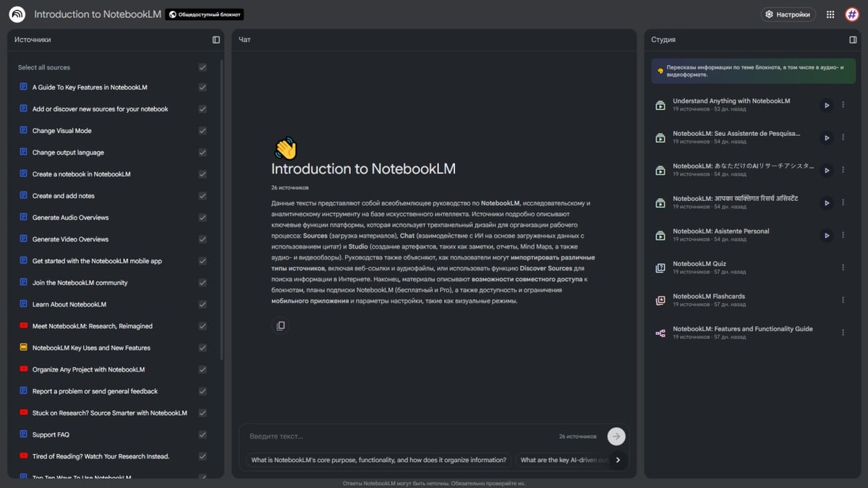Open more options for Asistente Personal item
This screenshot has width=868, height=488.
coord(843,235)
